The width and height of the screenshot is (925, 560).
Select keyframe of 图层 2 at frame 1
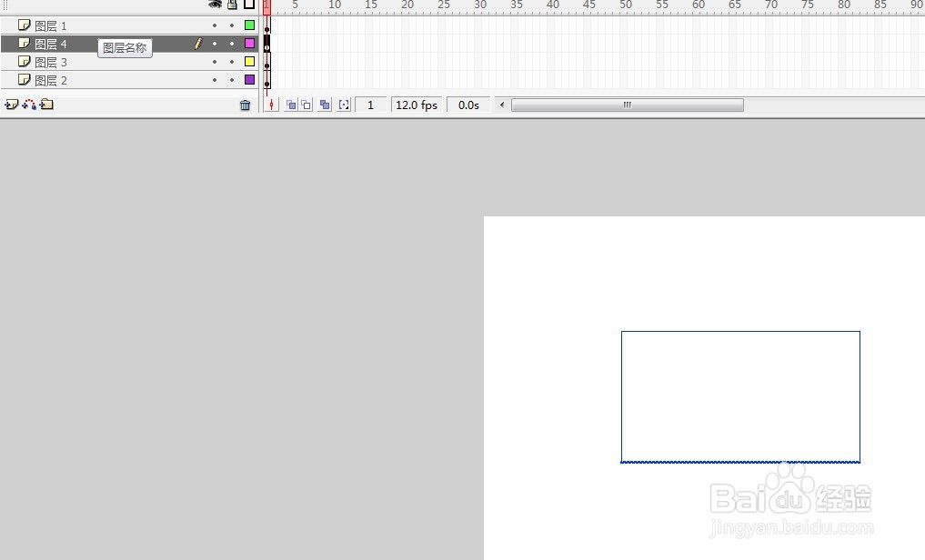click(267, 80)
